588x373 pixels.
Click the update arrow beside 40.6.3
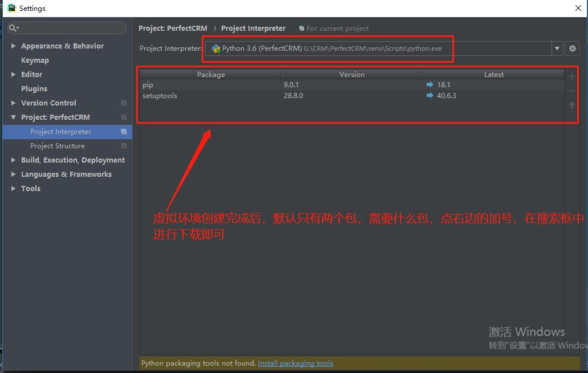[430, 96]
